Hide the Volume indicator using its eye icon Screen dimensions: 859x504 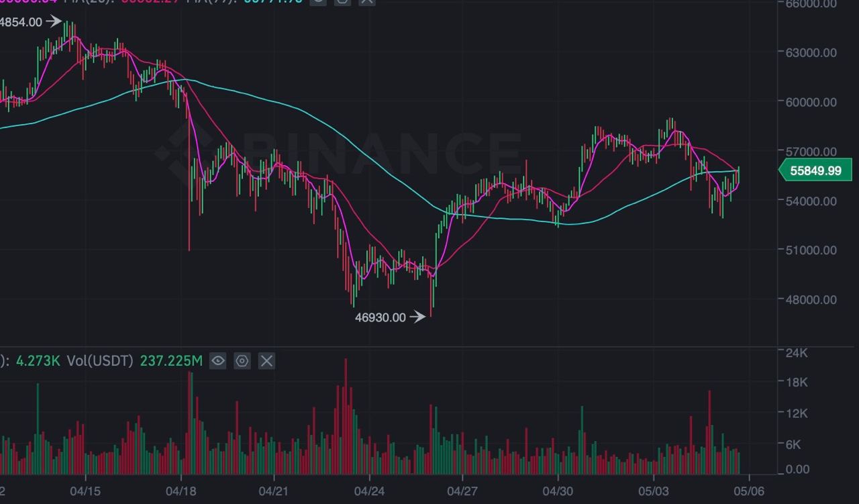coord(218,361)
